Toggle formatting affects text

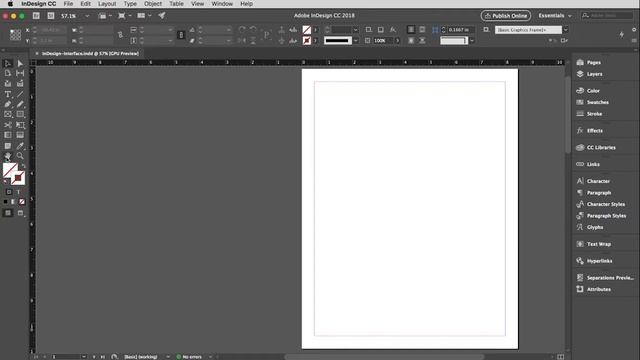click(x=18, y=192)
